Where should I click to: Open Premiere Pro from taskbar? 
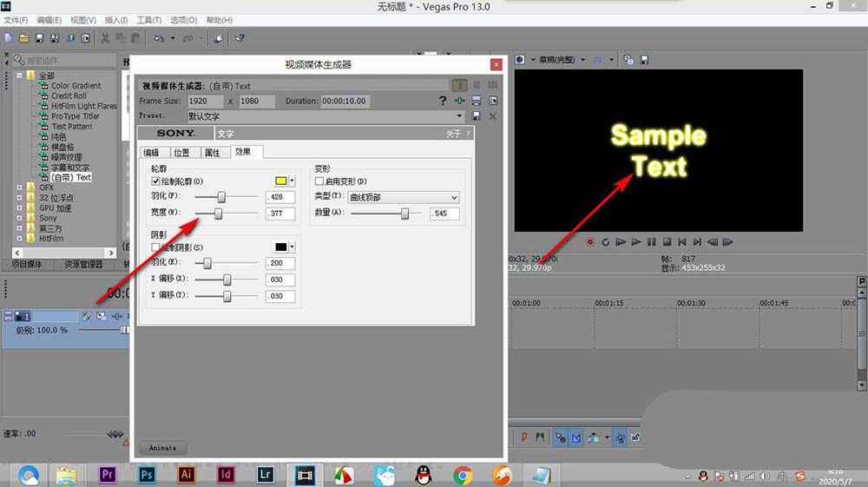(x=108, y=474)
